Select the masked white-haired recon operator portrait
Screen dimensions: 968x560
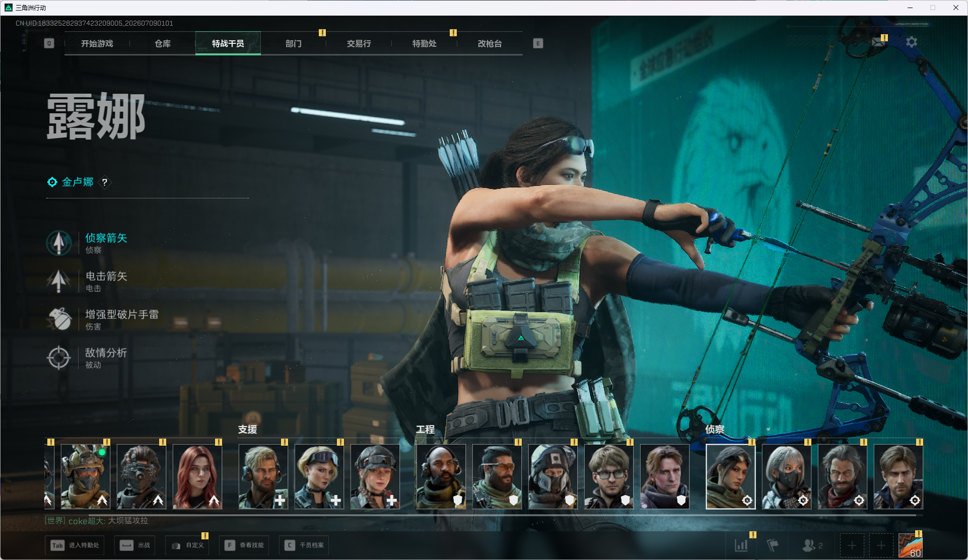click(786, 476)
